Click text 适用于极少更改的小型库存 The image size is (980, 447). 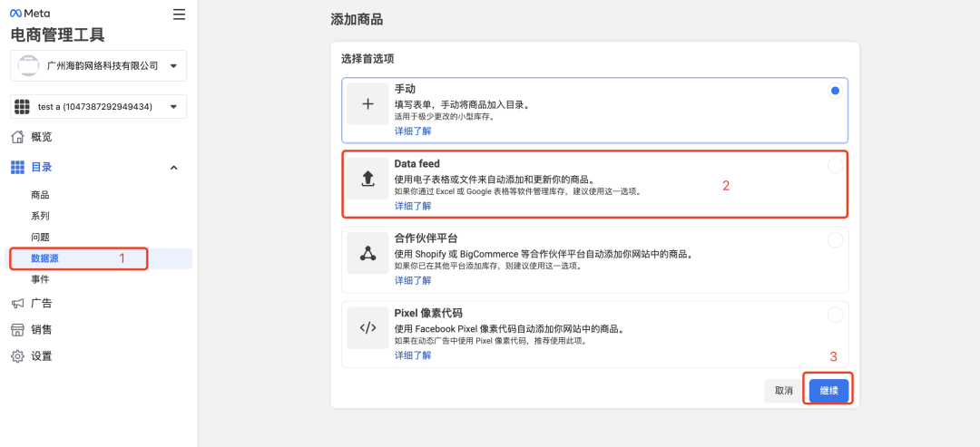click(443, 116)
